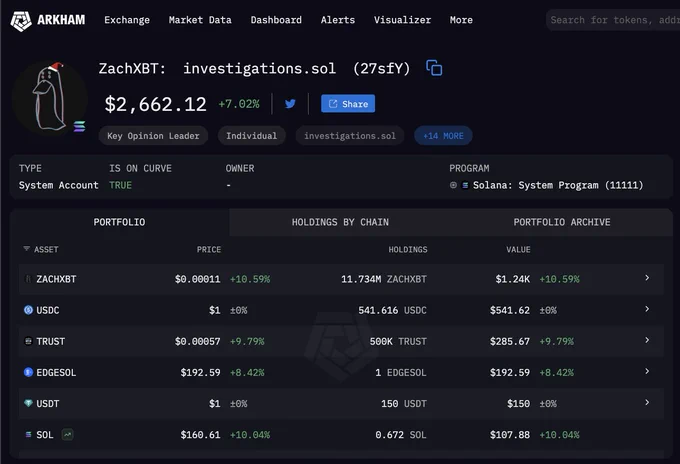Open ZachXBT's Twitter profile icon
This screenshot has height=464, width=680.
[290, 104]
